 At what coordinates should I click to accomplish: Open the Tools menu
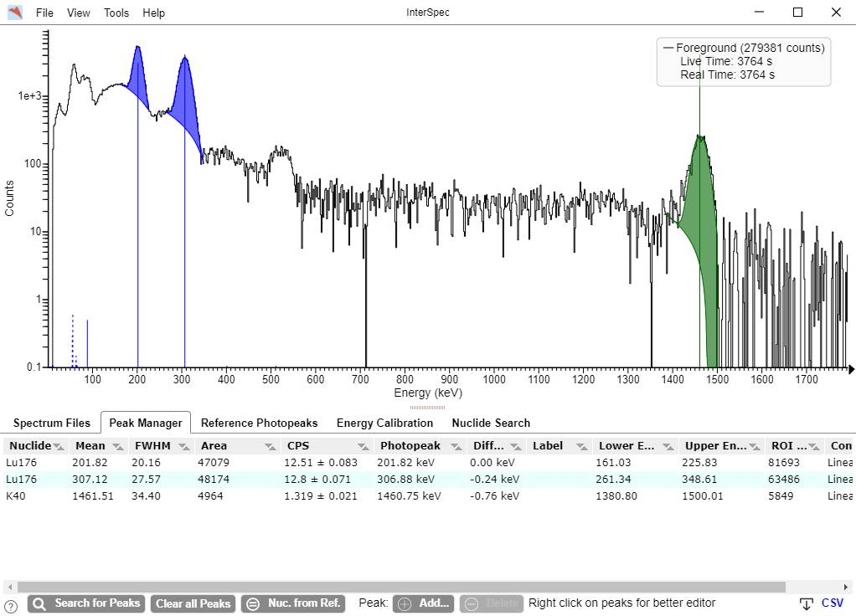tap(116, 13)
